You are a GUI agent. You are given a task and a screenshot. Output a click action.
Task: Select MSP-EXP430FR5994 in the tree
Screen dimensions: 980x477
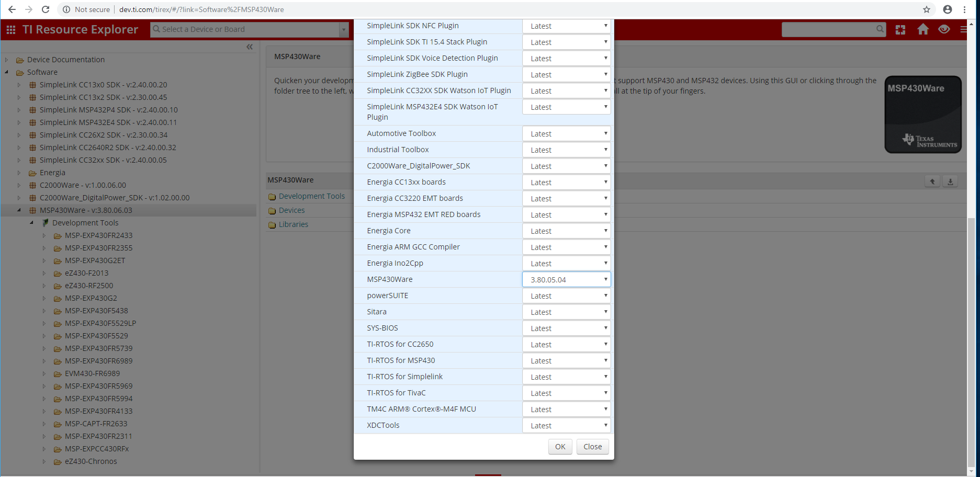(x=99, y=399)
